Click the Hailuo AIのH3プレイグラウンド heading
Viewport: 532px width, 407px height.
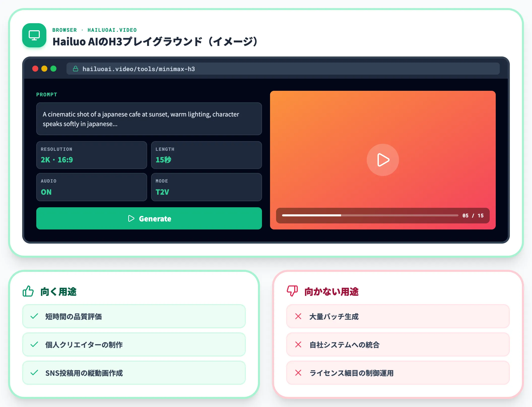[155, 42]
